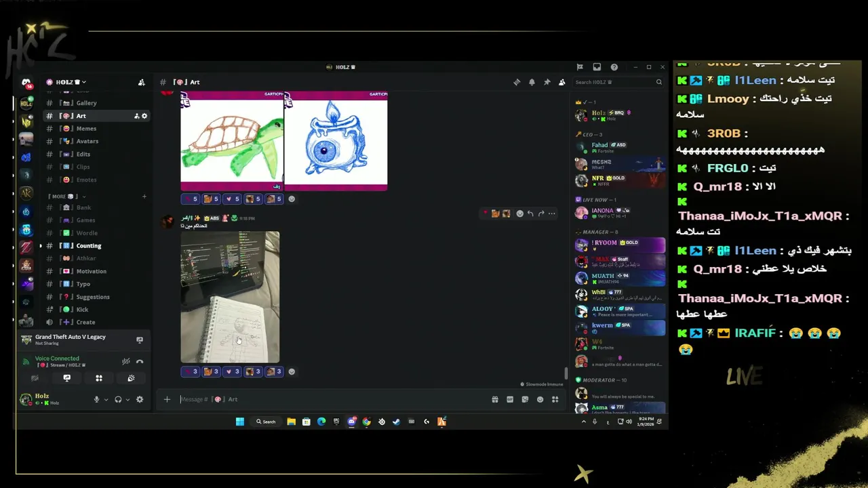868x488 pixels.
Task: Open the HOLZ server name dropdown
Action: [66, 82]
